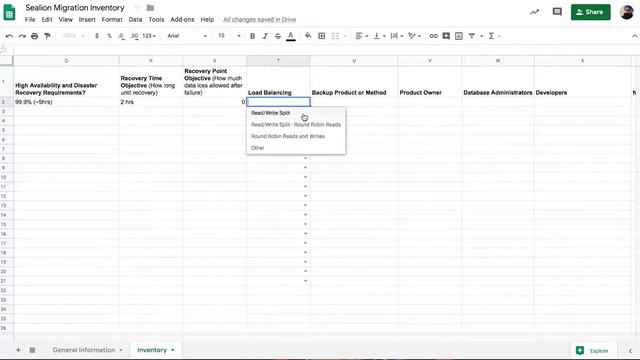Open horizontal align options
The height and width of the screenshot is (360, 640).
(x=361, y=36)
